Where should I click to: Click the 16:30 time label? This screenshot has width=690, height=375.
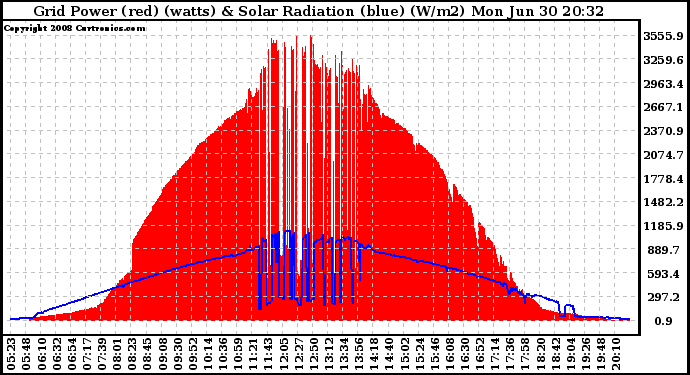tap(464, 354)
